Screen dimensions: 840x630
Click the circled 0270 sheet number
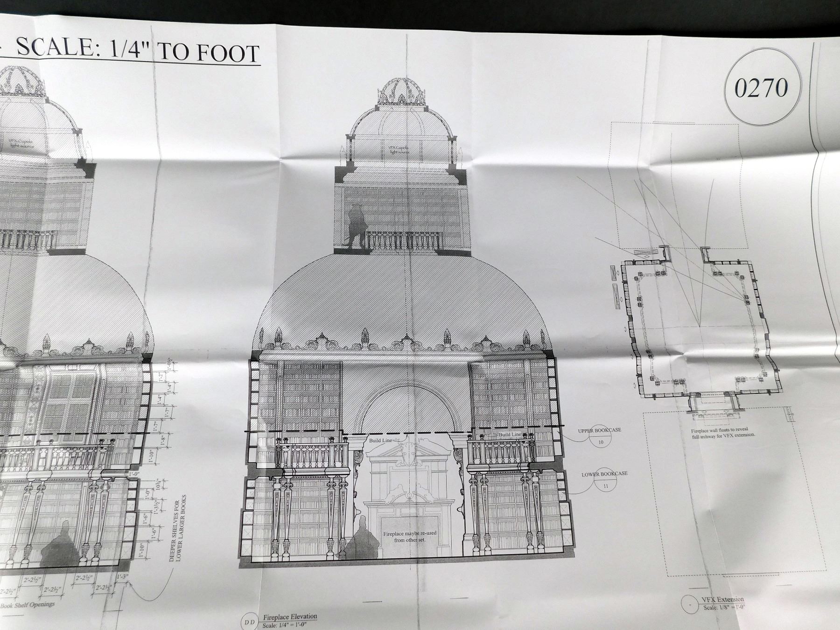761,88
